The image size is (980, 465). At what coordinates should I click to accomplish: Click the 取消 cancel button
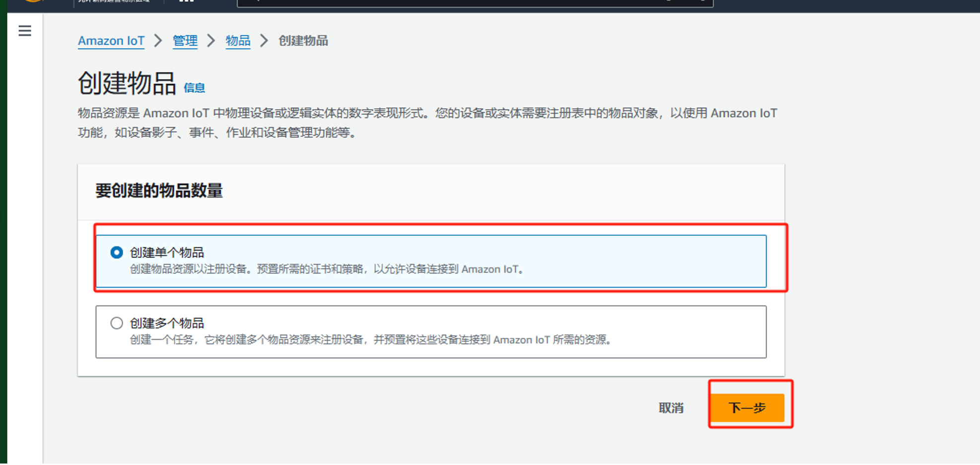coord(671,408)
